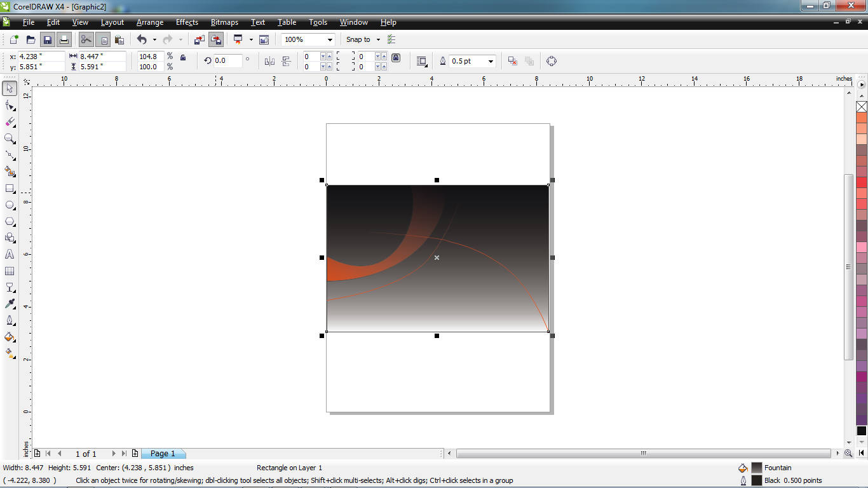
Task: Click the Cut scissors icon
Action: click(86, 39)
